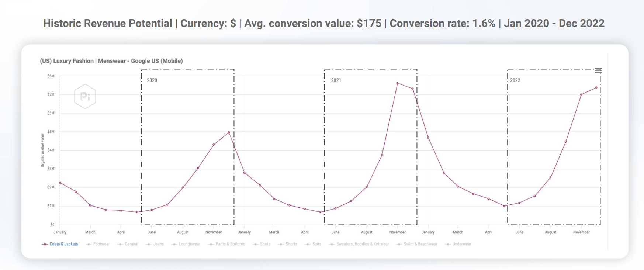The image size is (644, 270).
Task: Show the Shorts legend series
Action: (x=288, y=244)
